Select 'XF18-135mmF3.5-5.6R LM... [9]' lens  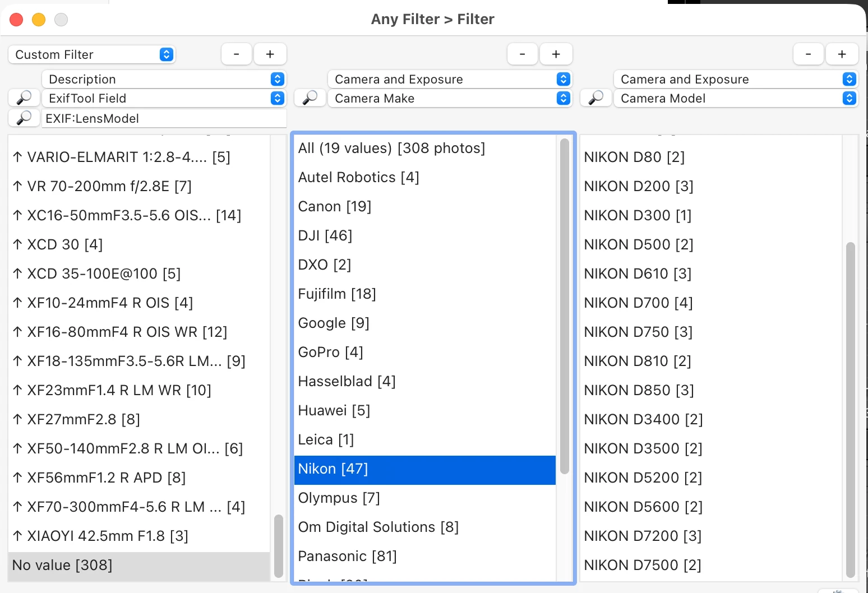click(x=139, y=361)
